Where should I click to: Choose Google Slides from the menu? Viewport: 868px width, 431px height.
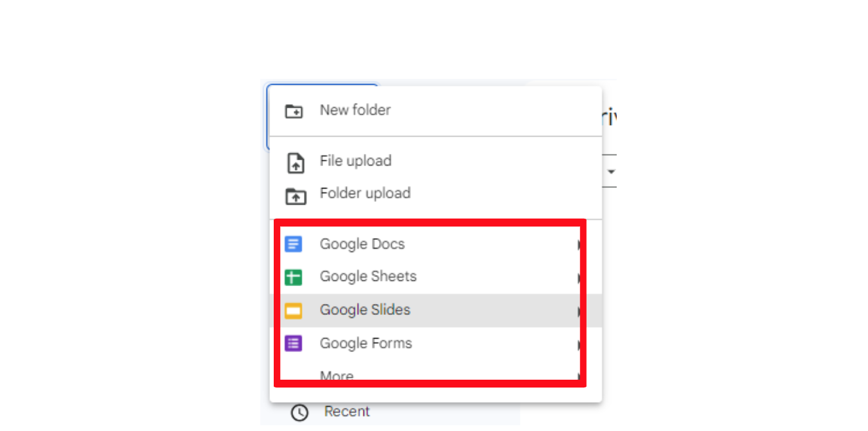[x=365, y=310]
